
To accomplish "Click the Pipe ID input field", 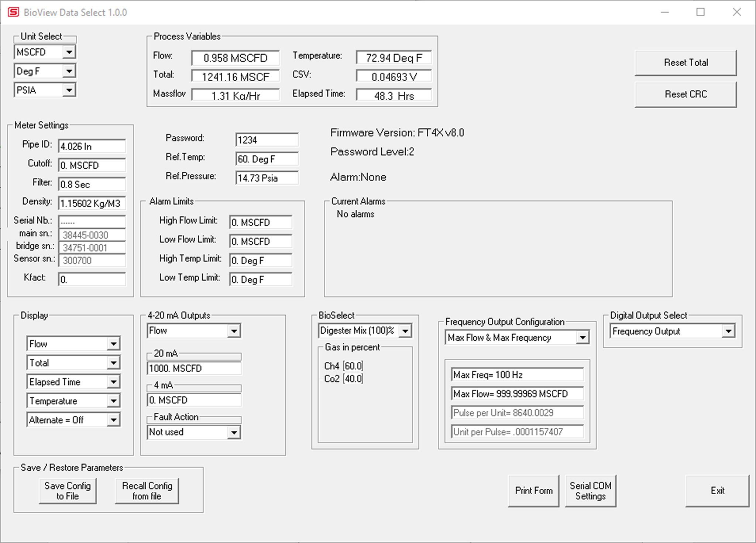I will point(92,146).
